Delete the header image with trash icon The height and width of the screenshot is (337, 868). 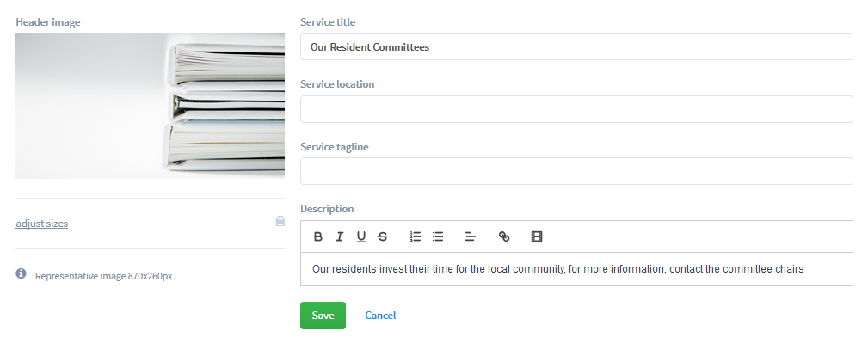tap(280, 221)
